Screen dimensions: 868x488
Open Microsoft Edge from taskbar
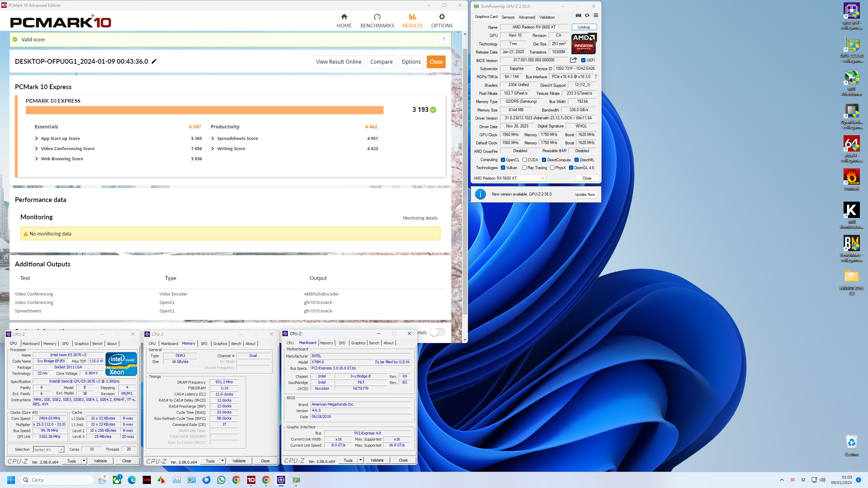pyautogui.click(x=132, y=480)
